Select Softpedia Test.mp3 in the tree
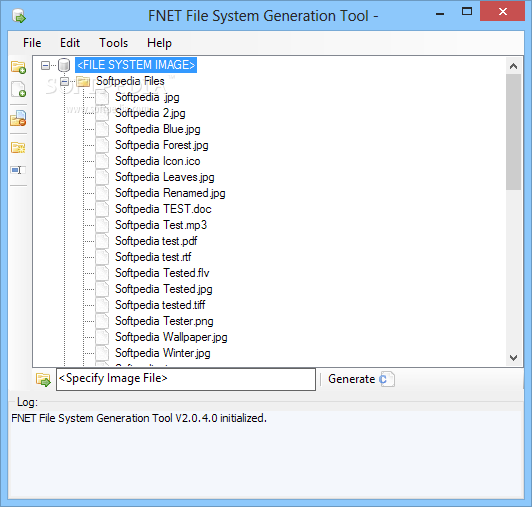The image size is (532, 507). (161, 225)
